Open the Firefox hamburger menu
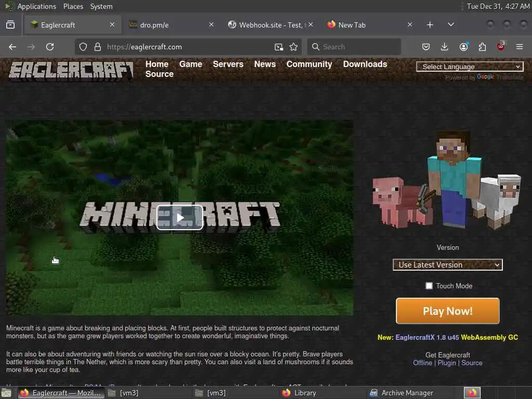This screenshot has width=532, height=399. point(520,47)
